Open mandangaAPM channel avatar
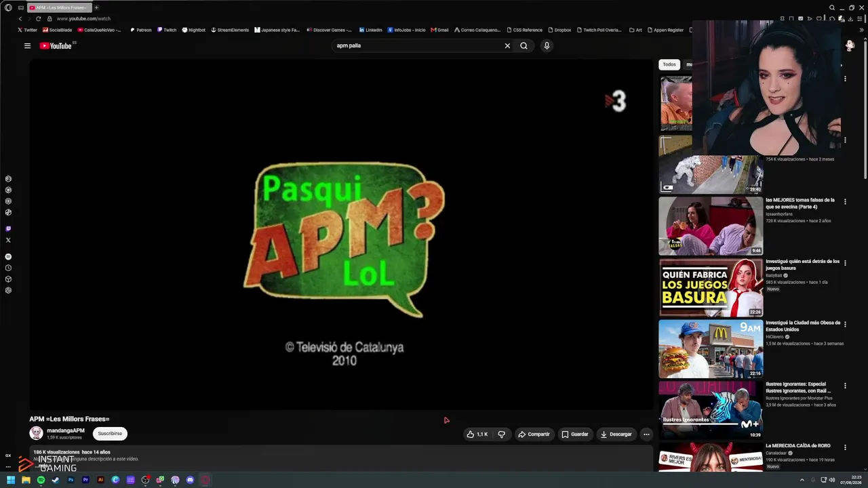 click(36, 433)
